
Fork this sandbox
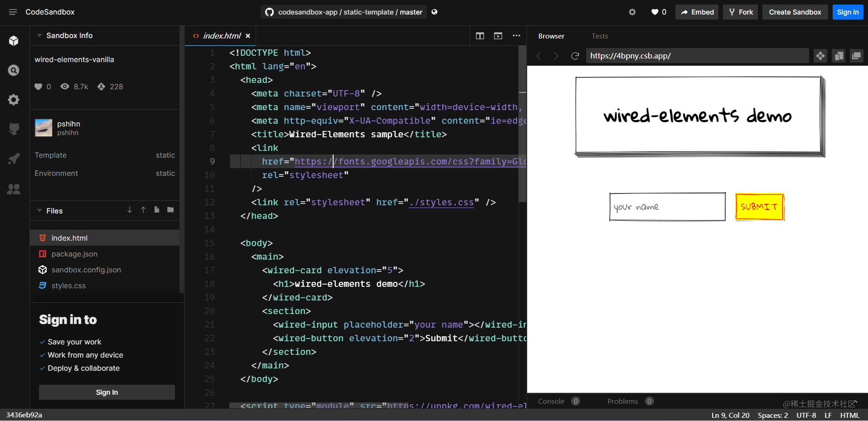point(741,12)
